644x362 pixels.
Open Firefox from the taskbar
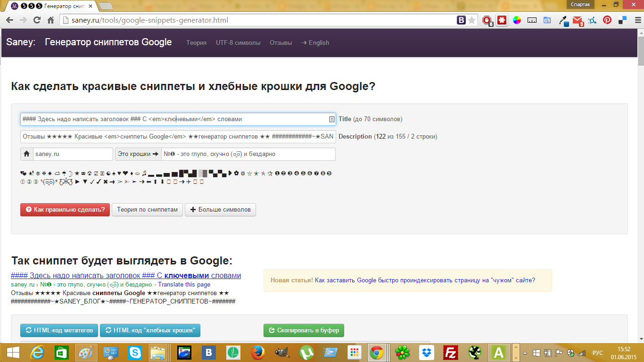pyautogui.click(x=257, y=352)
